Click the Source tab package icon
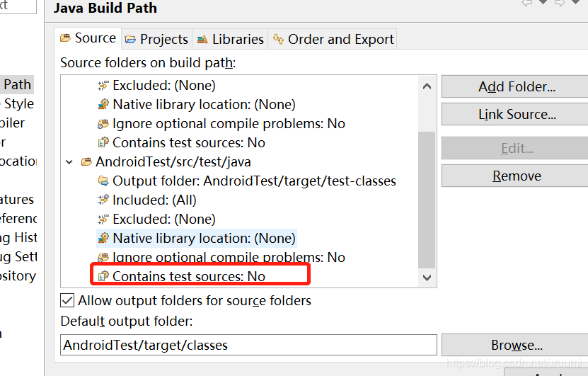 [65, 38]
